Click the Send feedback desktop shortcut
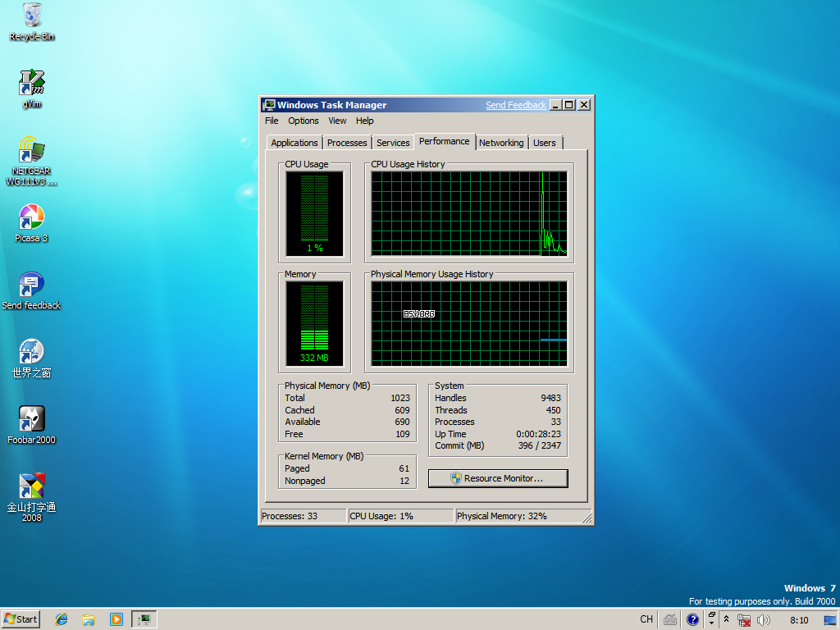The height and width of the screenshot is (630, 840). 32,285
